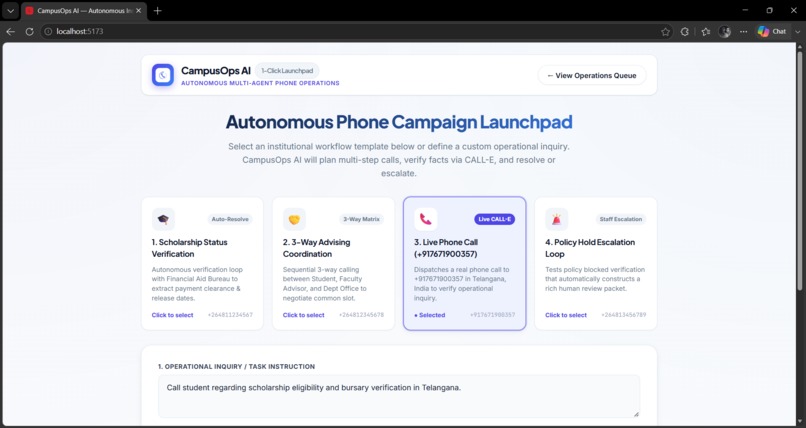Bookmark this page with the star icon
The width and height of the screenshot is (806, 428).
[x=666, y=31]
